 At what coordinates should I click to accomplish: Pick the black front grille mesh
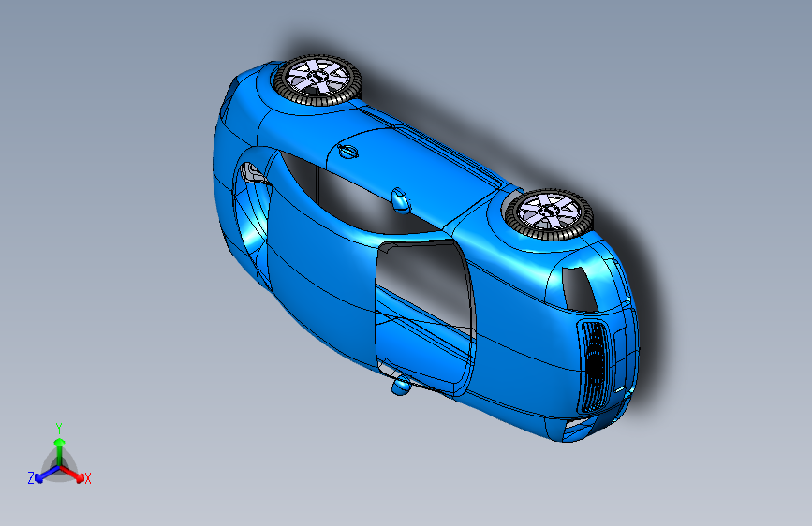point(595,366)
